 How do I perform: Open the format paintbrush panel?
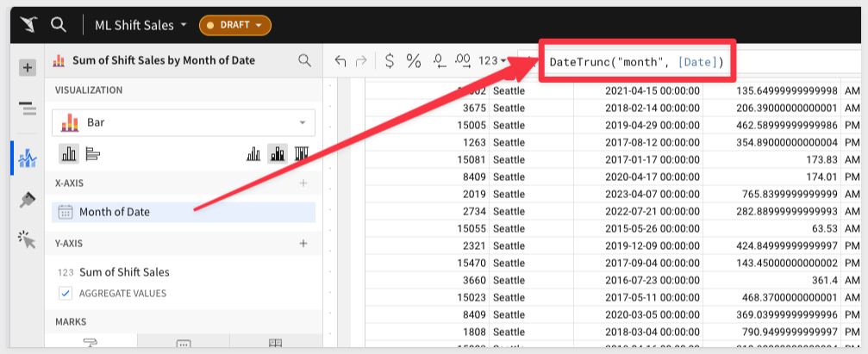tap(27, 200)
